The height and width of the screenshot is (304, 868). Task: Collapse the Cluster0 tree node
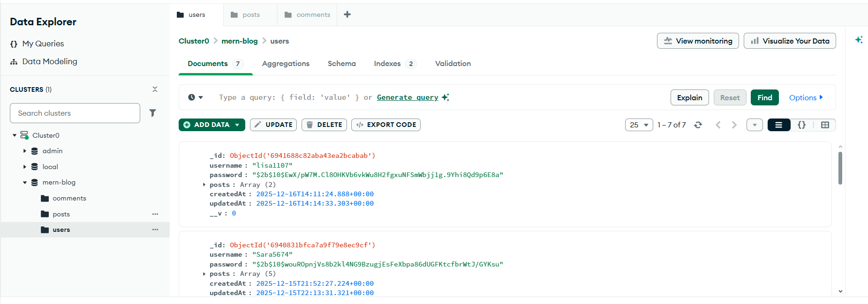15,135
